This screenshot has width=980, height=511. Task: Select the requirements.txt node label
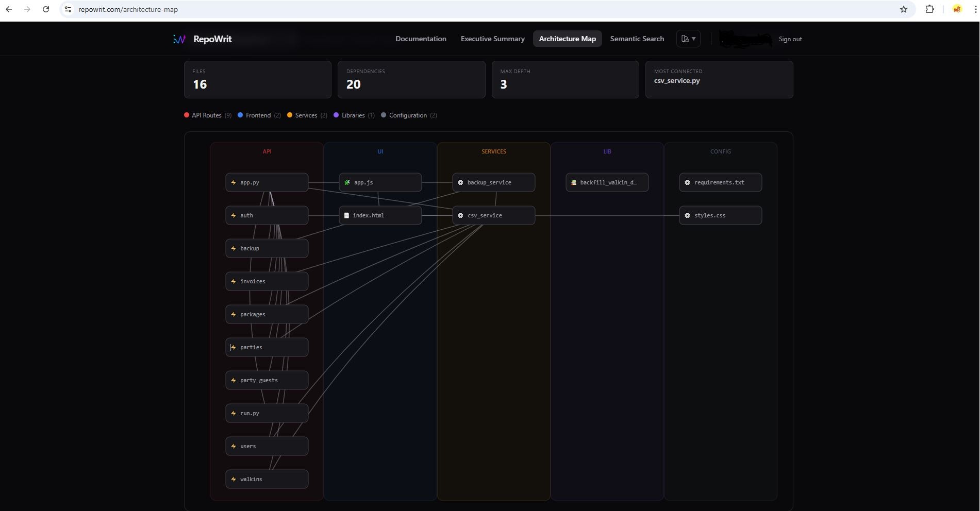[x=719, y=182]
